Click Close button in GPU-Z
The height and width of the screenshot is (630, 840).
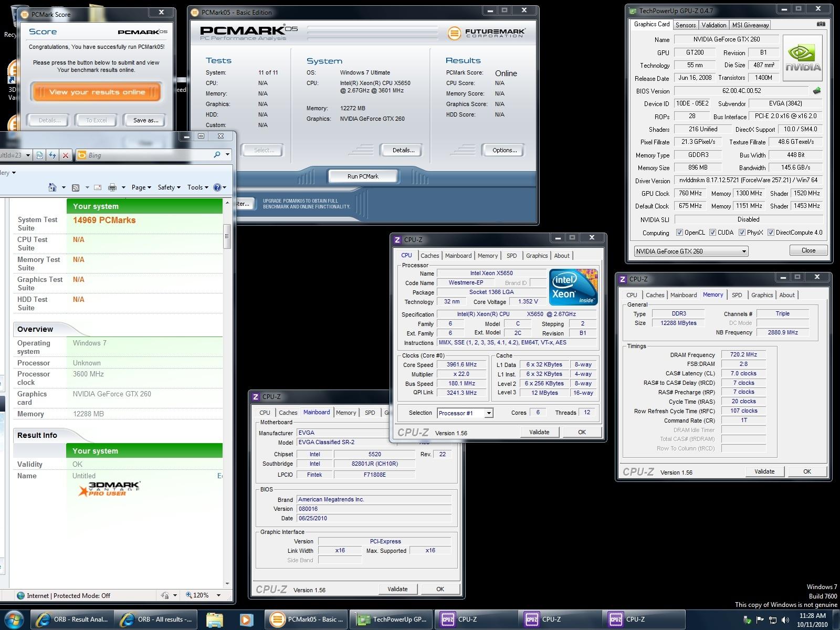808,250
